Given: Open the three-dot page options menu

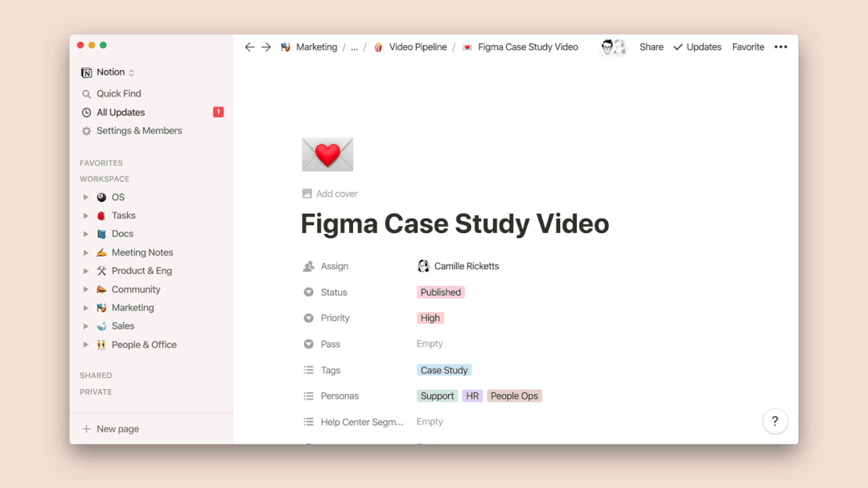Looking at the screenshot, I should click(780, 47).
